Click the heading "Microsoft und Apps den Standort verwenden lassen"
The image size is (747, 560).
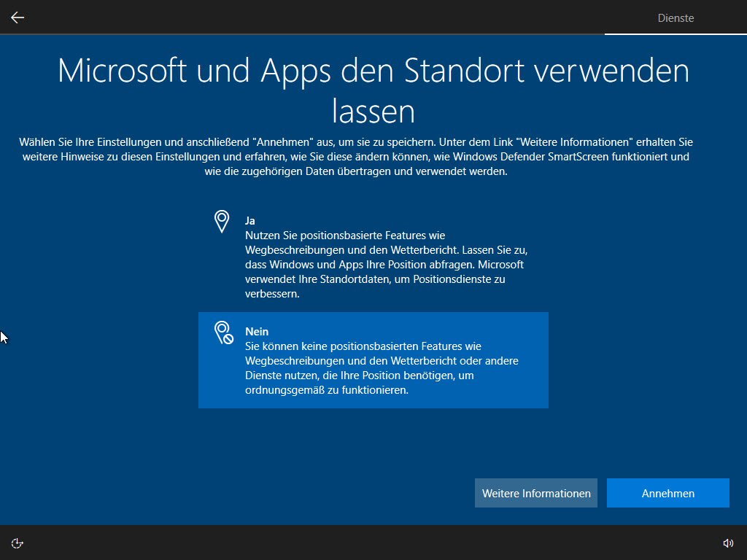click(373, 91)
